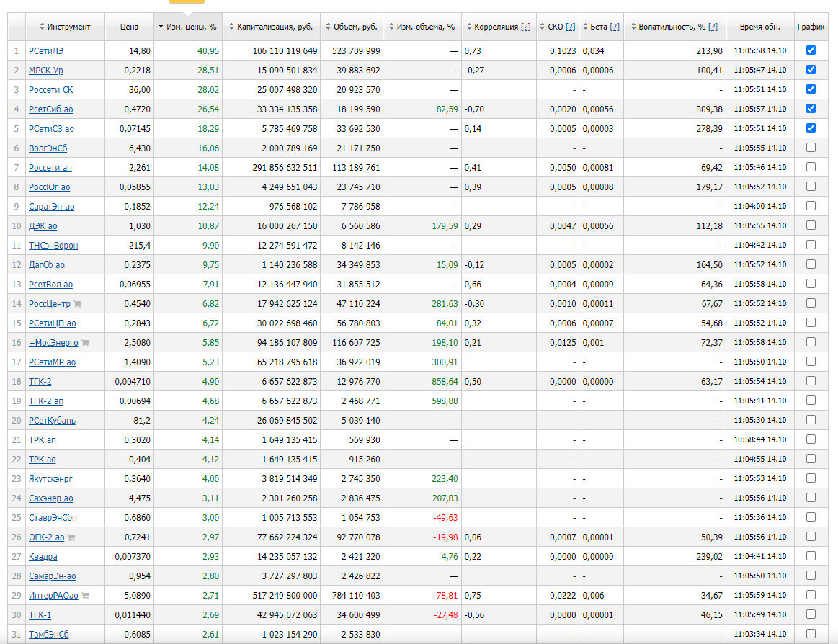Open the РСетКубань link

53,421
